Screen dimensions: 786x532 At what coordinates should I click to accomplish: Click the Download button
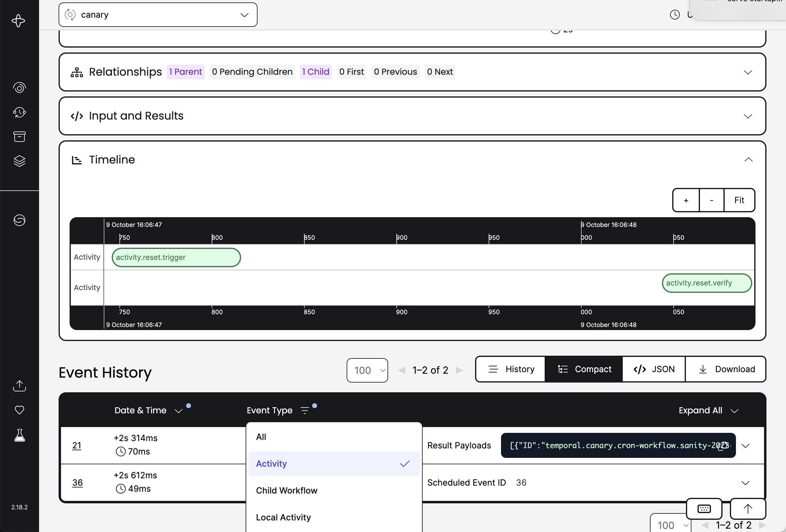click(x=726, y=369)
